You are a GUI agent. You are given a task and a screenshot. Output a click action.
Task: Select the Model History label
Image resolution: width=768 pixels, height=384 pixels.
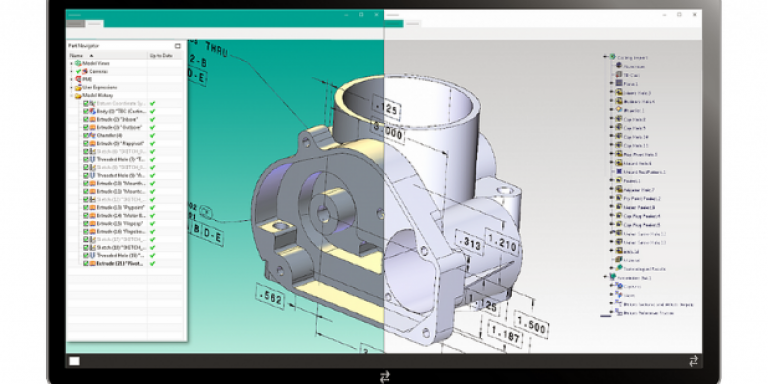click(x=97, y=96)
